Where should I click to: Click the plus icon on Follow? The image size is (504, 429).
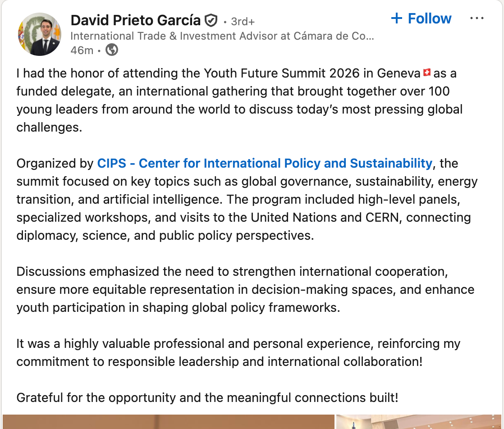point(396,18)
